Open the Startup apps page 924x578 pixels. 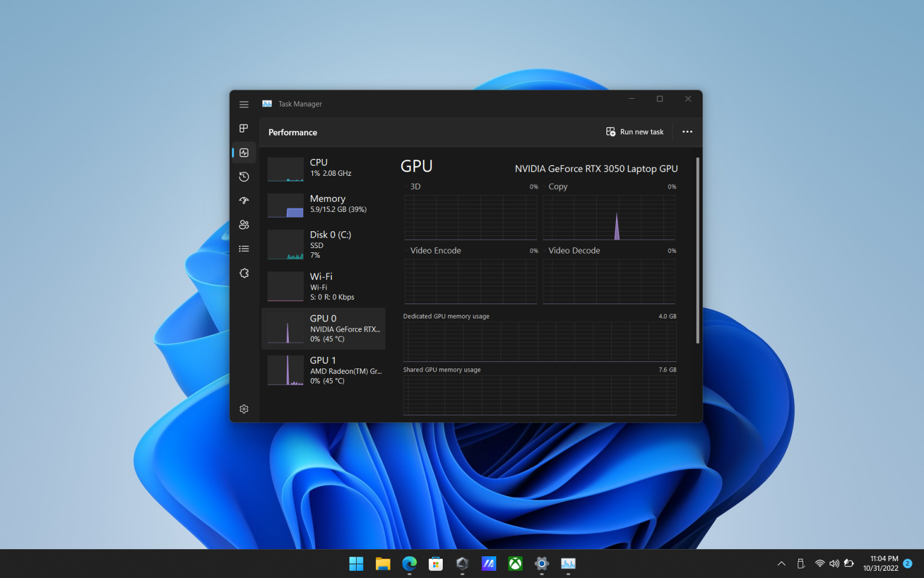click(244, 200)
